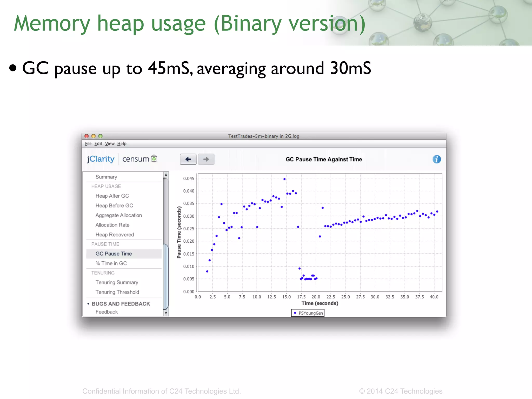Click the Time (seconds) axis label

pos(320,303)
